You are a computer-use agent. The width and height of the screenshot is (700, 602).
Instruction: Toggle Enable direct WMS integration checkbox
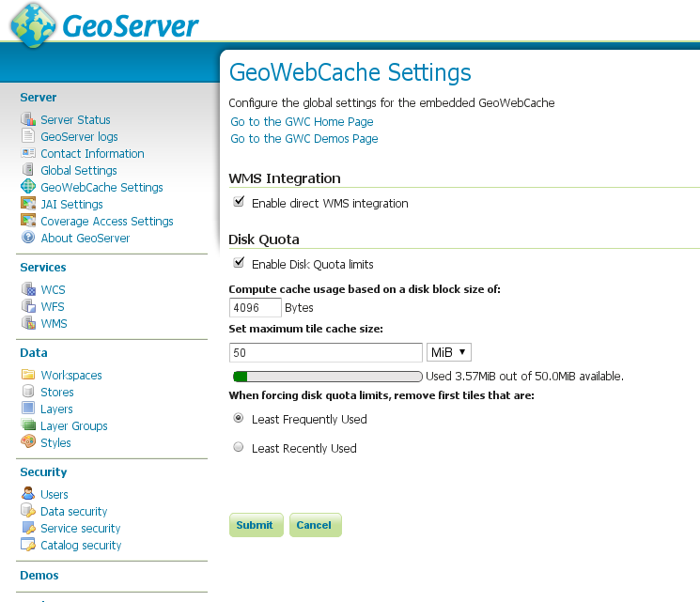point(239,201)
